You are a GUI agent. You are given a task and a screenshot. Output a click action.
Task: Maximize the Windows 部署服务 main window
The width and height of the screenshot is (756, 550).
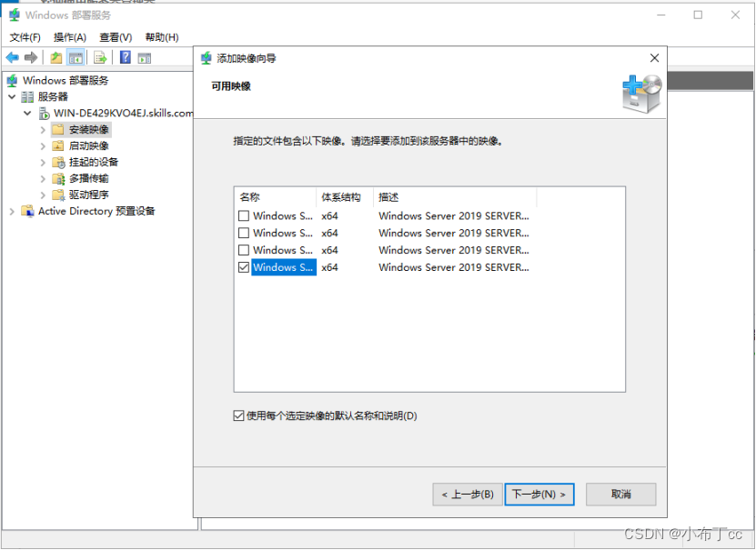pyautogui.click(x=698, y=15)
